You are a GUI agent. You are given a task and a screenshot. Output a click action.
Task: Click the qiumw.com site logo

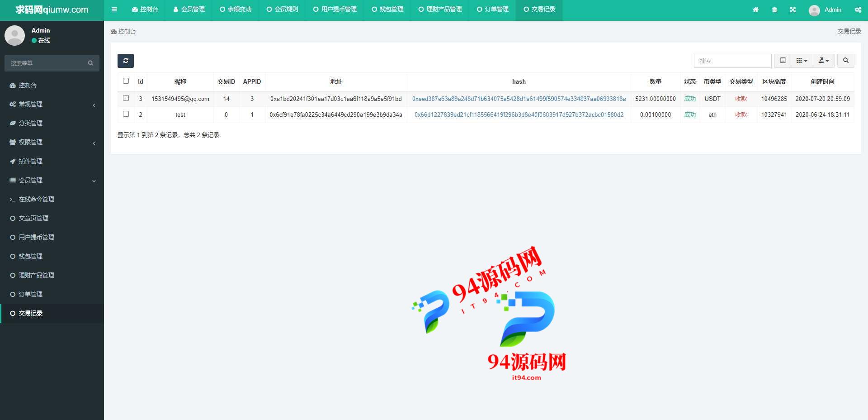(x=52, y=10)
